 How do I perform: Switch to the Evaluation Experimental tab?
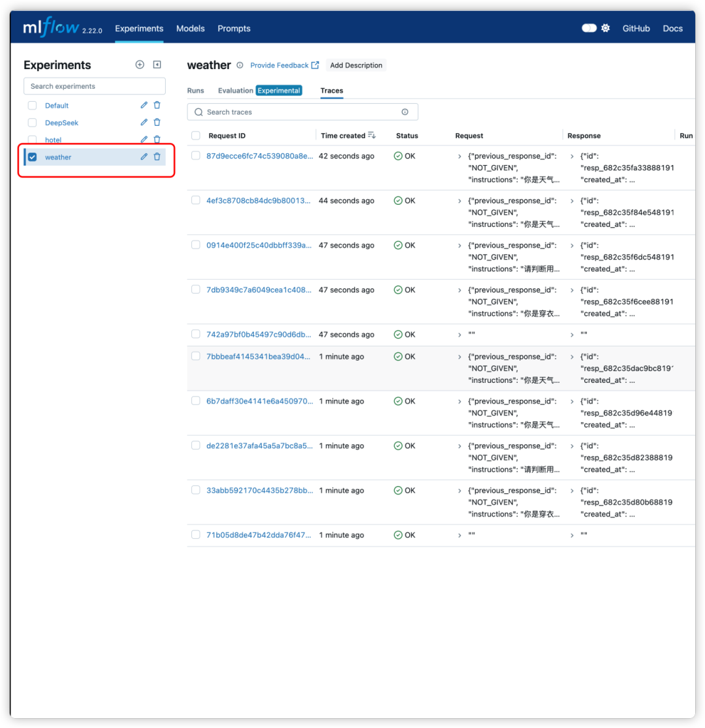tap(260, 91)
